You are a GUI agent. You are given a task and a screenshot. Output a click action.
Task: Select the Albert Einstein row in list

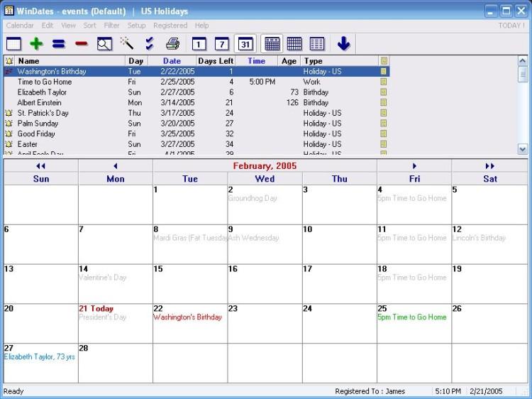39,102
